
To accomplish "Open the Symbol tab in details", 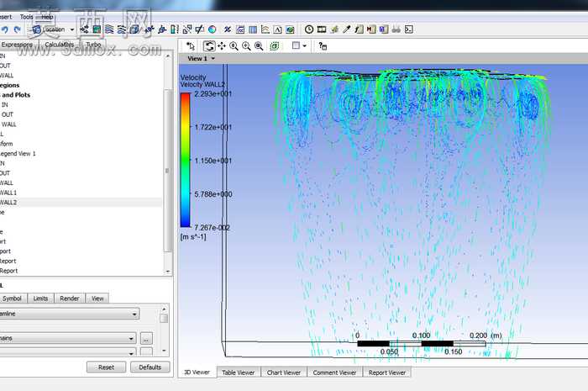I will coord(12,299).
